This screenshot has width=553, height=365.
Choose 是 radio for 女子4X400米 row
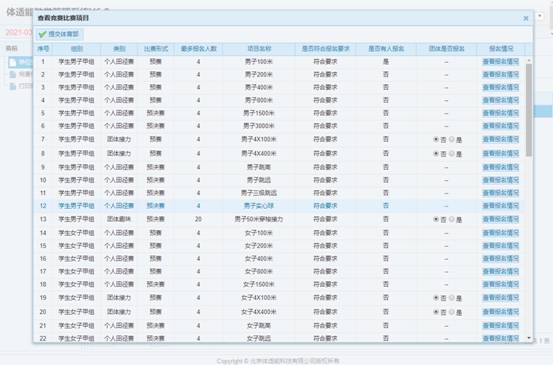coord(452,312)
